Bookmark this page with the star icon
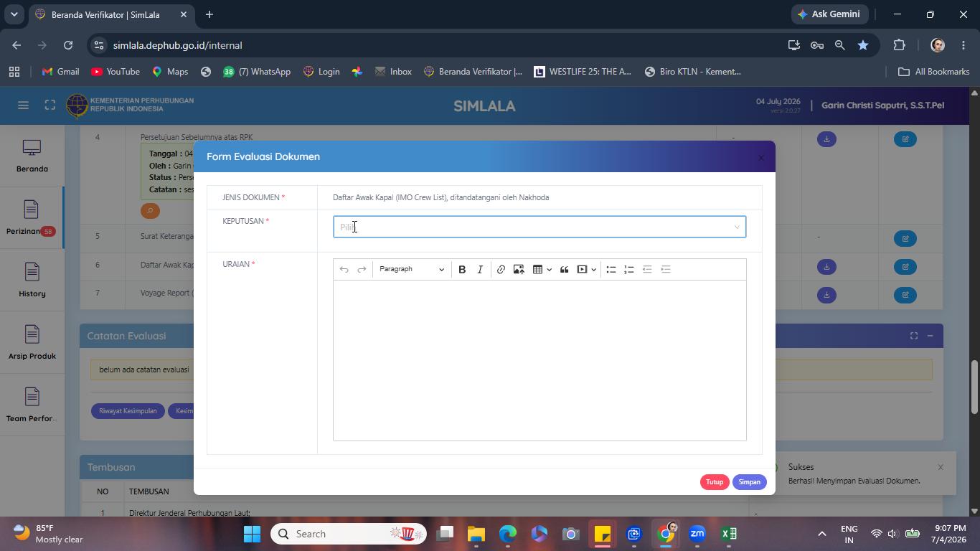The image size is (980, 551). pyautogui.click(x=863, y=45)
